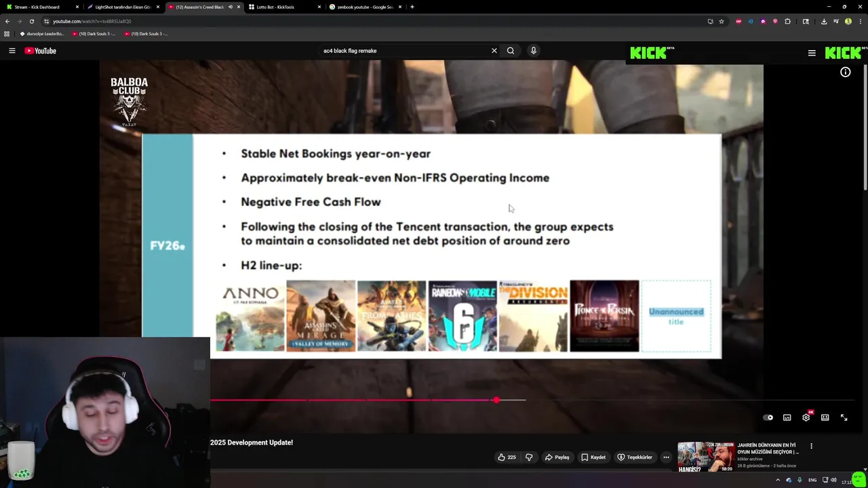Start voice search with microphone icon

(534, 51)
